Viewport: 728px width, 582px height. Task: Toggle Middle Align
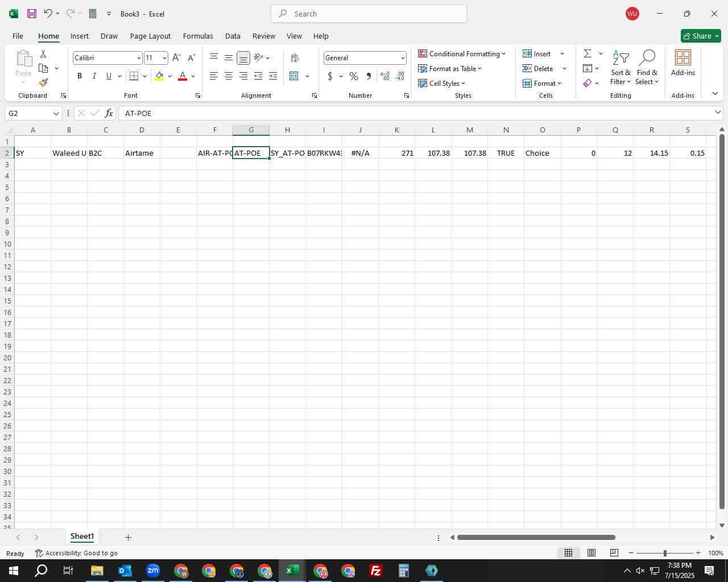point(229,57)
